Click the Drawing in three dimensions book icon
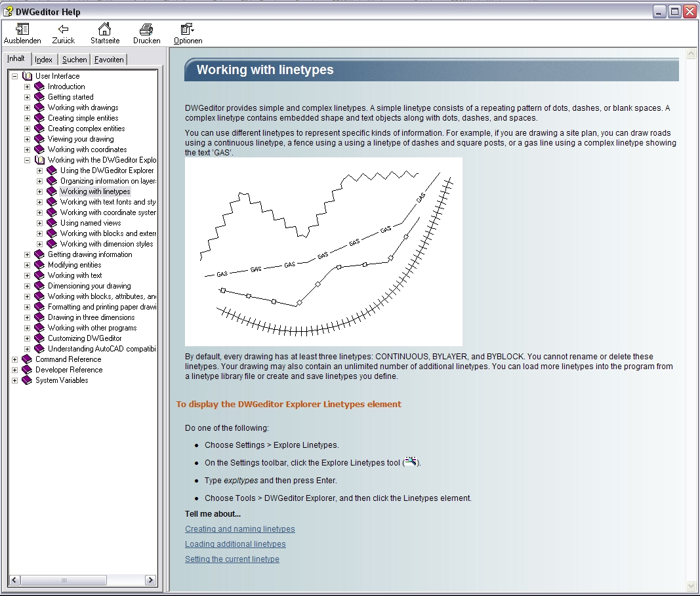This screenshot has width=700, height=596. (40, 317)
